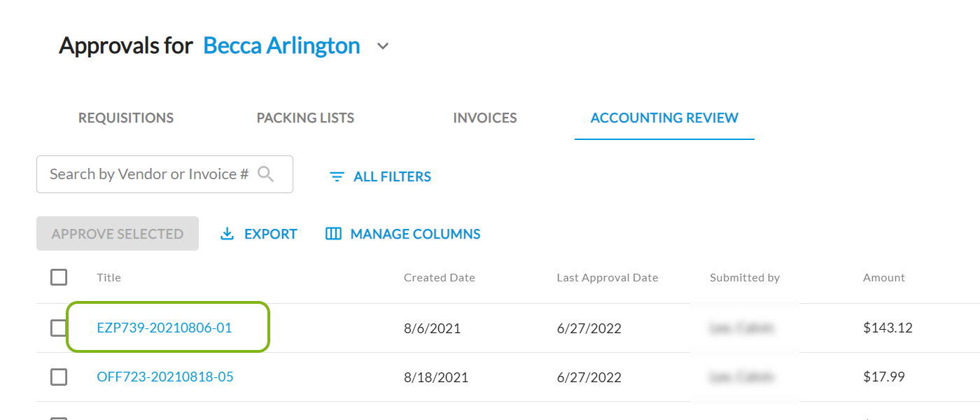Sort by the Created Date column header
The height and width of the screenshot is (420, 980).
click(x=439, y=277)
